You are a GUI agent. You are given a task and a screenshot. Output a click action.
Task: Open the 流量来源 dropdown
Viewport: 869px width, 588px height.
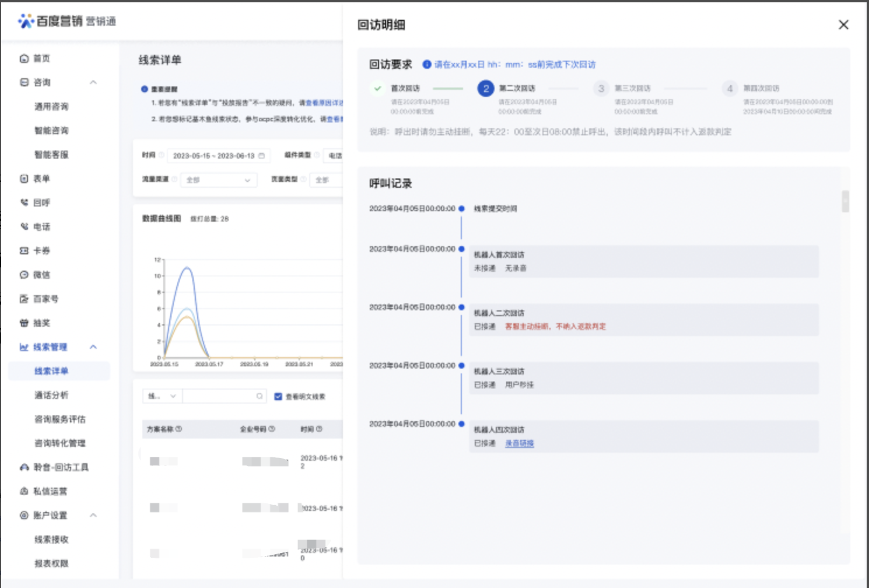tap(218, 180)
